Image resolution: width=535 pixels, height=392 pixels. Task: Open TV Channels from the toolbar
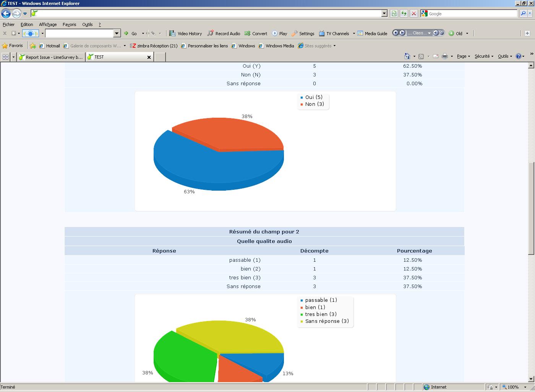pyautogui.click(x=334, y=34)
